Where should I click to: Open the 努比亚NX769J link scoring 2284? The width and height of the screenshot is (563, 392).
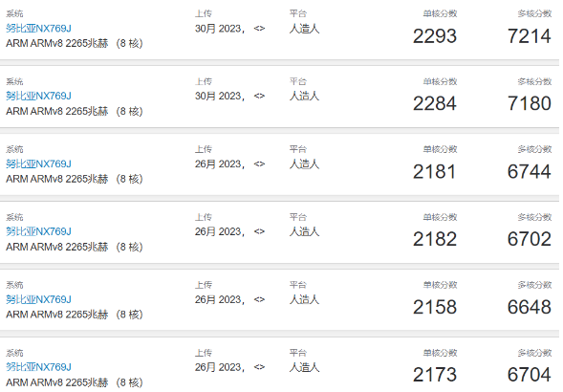[x=38, y=96]
